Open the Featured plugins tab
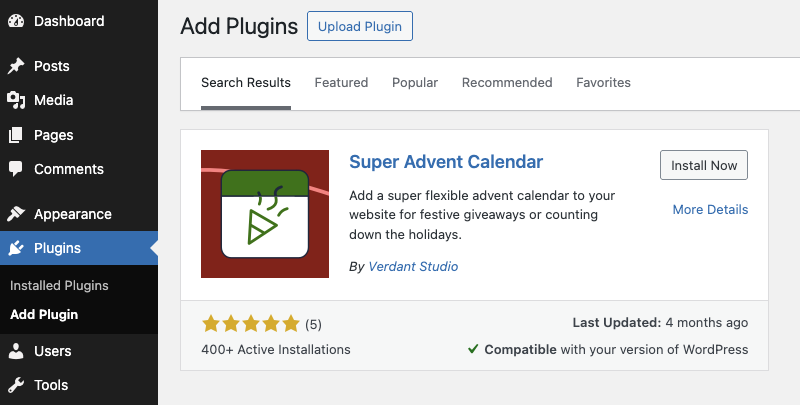This screenshot has height=405, width=800. [x=341, y=83]
